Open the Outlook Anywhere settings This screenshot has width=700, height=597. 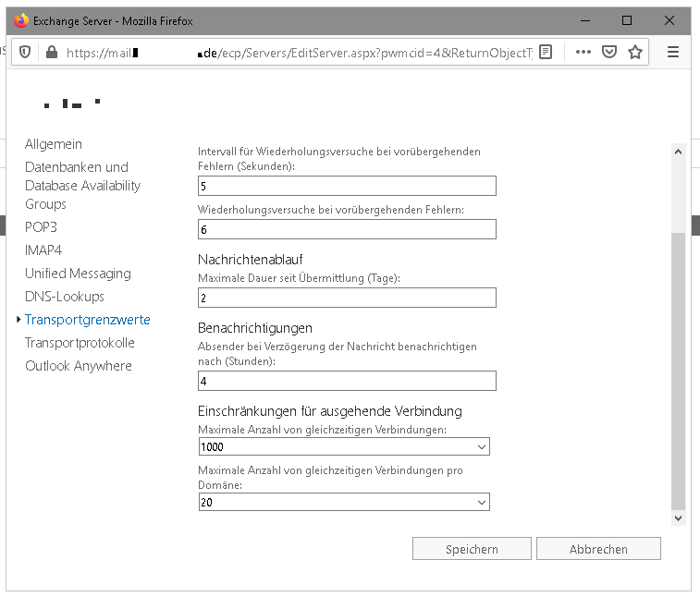point(79,366)
